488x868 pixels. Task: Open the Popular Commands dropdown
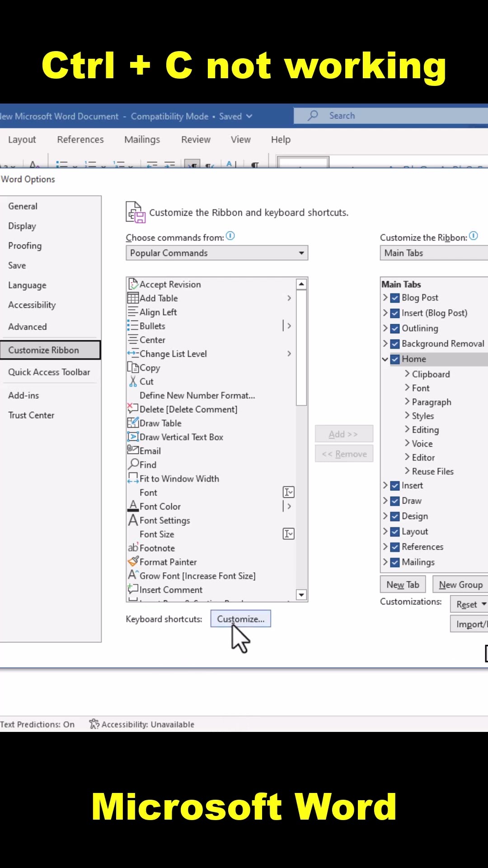coord(217,253)
